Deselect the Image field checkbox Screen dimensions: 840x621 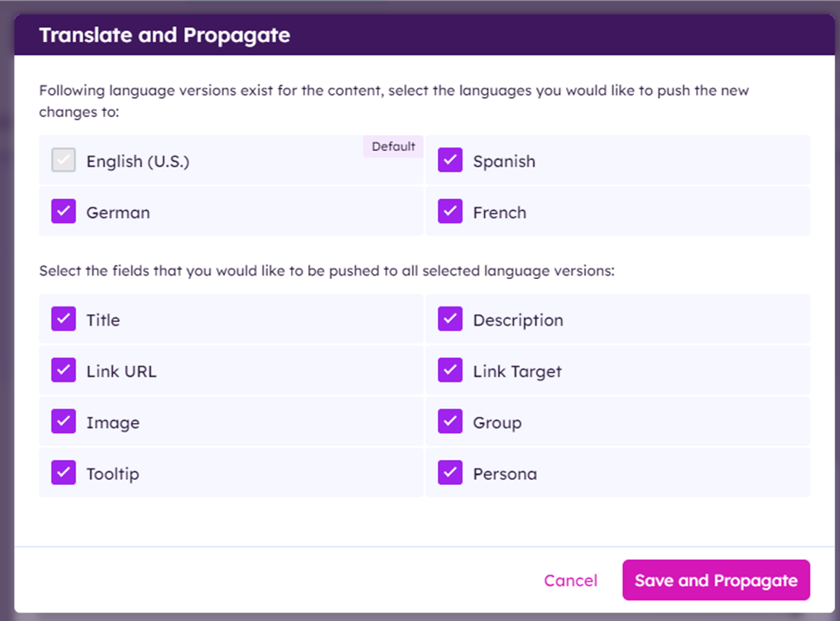click(x=64, y=422)
